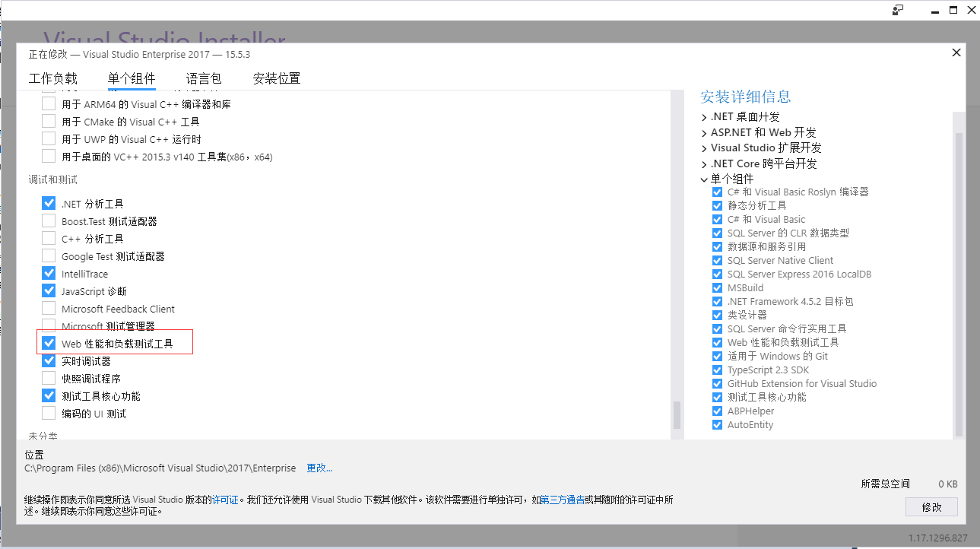
Task: Expand ASP.NET 和 Web 开发 section
Action: (704, 132)
